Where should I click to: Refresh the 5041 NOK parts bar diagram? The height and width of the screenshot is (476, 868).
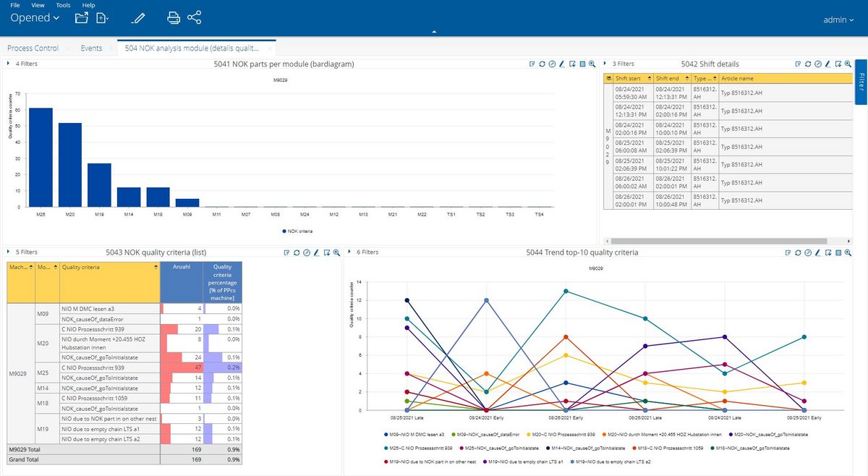(542, 64)
